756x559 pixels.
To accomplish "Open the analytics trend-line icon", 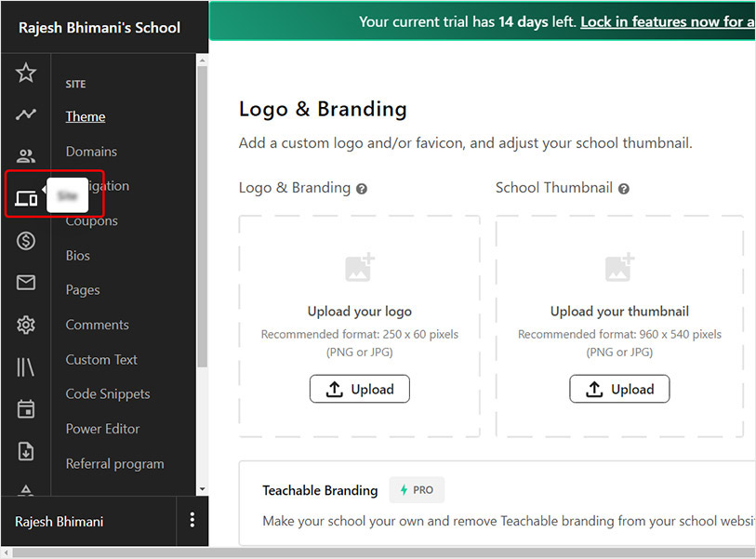I will [25, 114].
